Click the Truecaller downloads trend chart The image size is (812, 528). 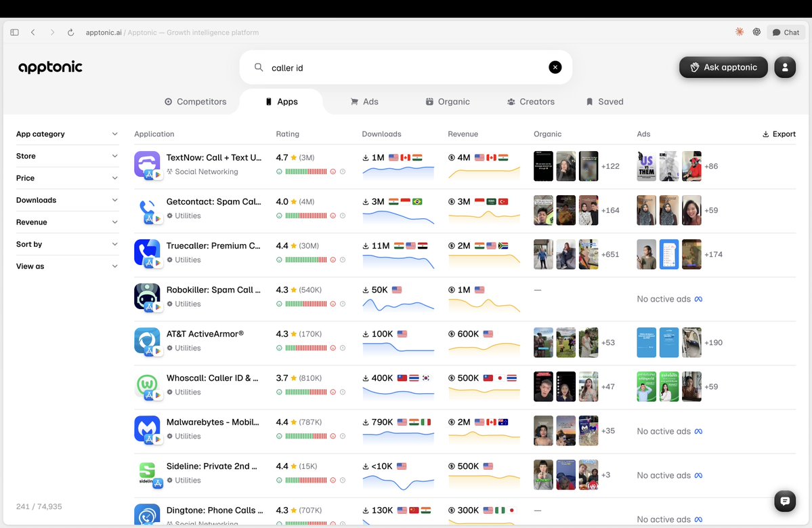pyautogui.click(x=398, y=261)
